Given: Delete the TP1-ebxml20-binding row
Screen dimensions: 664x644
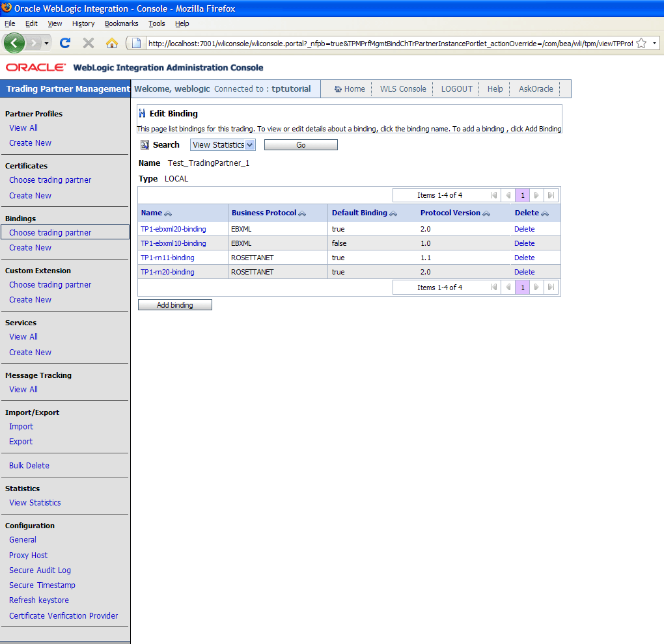Looking at the screenshot, I should (524, 229).
